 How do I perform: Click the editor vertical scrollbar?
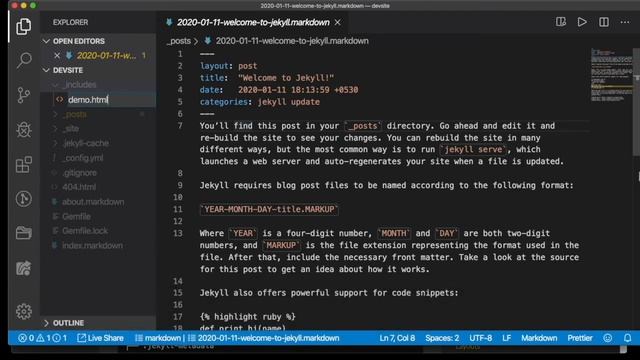(636, 102)
